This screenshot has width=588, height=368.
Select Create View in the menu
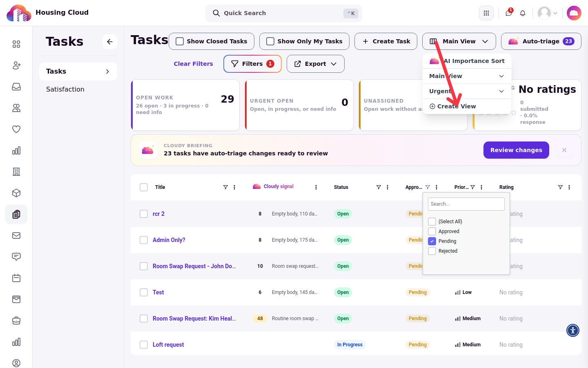click(x=467, y=106)
